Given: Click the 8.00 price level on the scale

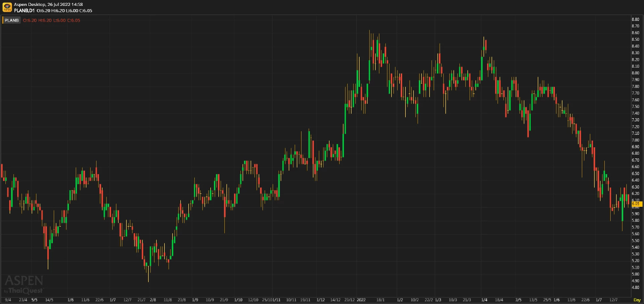Looking at the screenshot, I should click(x=636, y=73).
